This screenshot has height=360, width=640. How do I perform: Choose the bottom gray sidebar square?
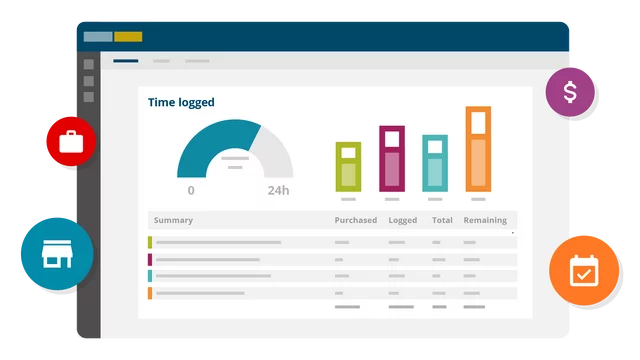point(89,97)
